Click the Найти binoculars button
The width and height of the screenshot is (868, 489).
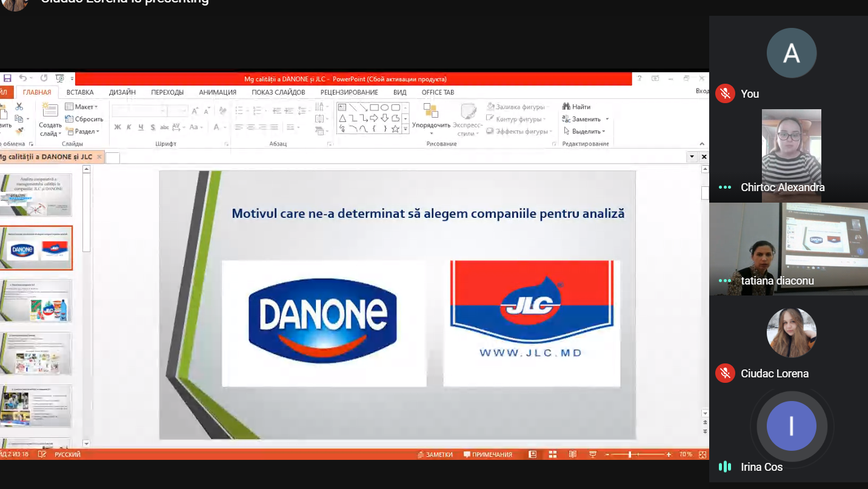[576, 107]
